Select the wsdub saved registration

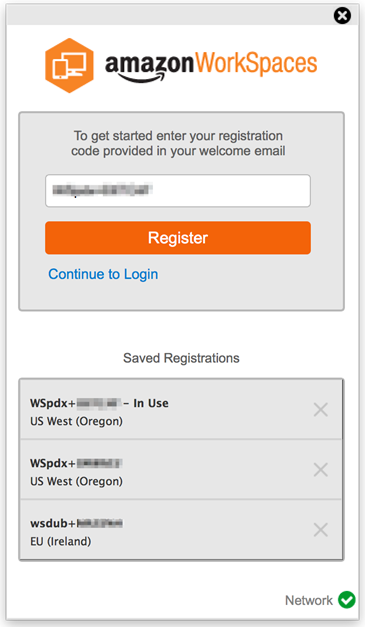pos(181,529)
